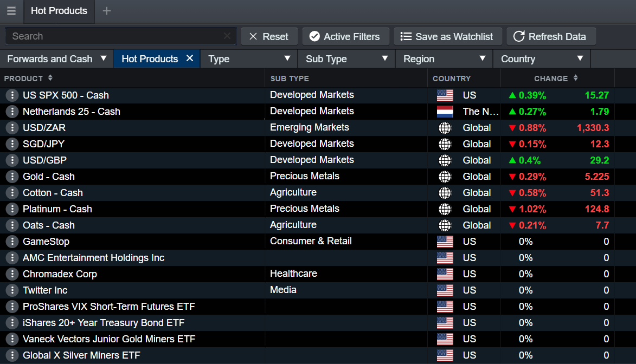
Task: Click the Country column header
Action: (x=452, y=79)
